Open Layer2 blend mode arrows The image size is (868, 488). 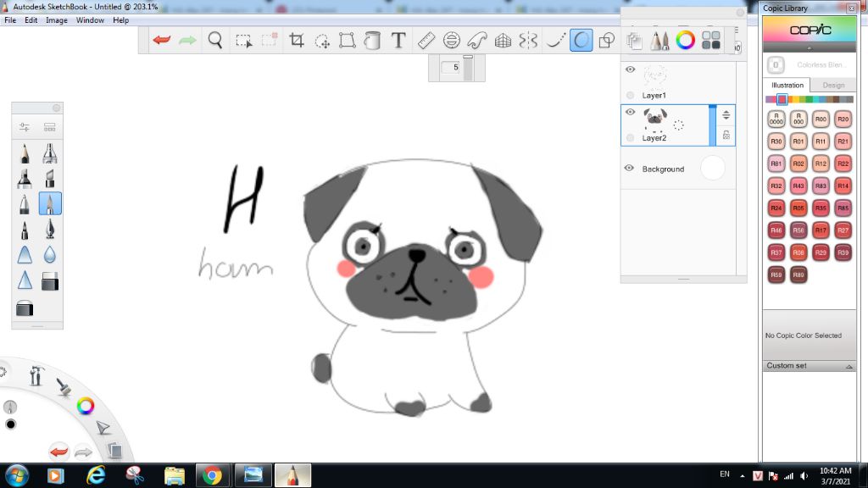pyautogui.click(x=726, y=115)
